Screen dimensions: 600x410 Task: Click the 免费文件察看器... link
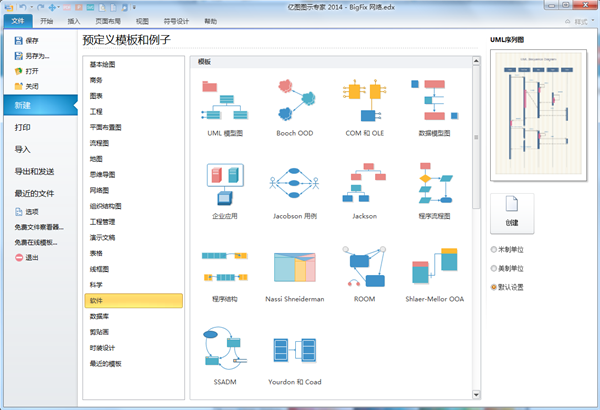tap(39, 227)
